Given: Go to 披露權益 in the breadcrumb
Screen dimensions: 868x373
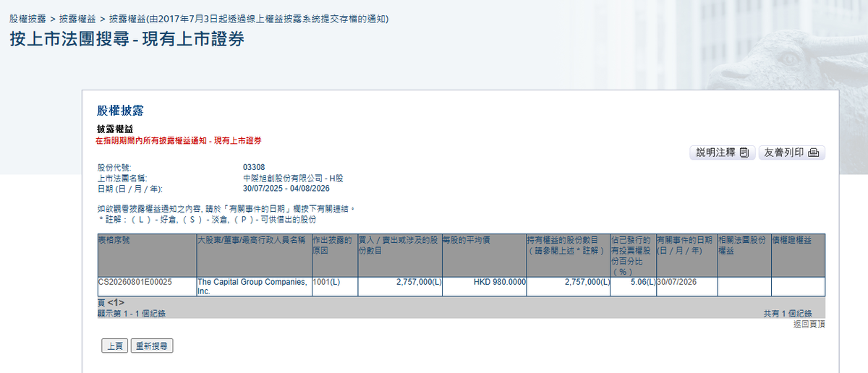Looking at the screenshot, I should pos(78,18).
